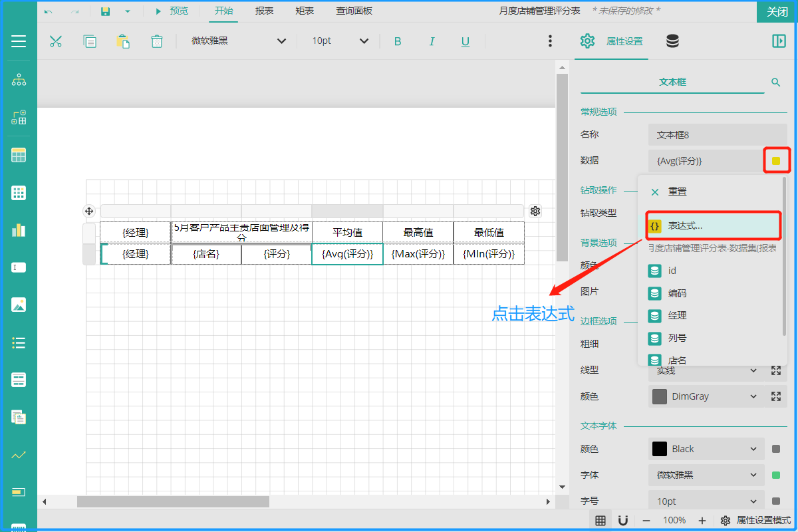Select the {Max(评分)} table cell
The width and height of the screenshot is (798, 532).
click(418, 254)
